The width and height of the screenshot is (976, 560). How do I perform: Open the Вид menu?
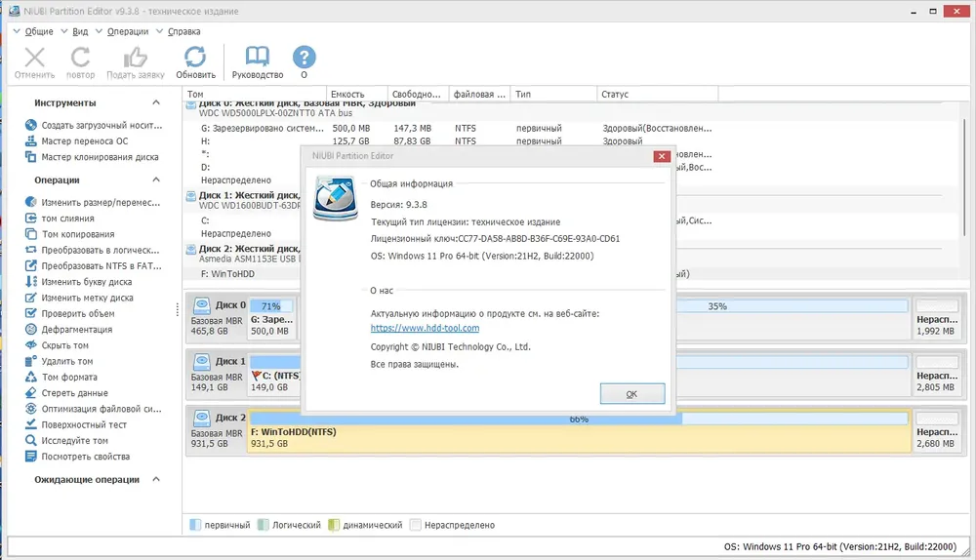80,31
